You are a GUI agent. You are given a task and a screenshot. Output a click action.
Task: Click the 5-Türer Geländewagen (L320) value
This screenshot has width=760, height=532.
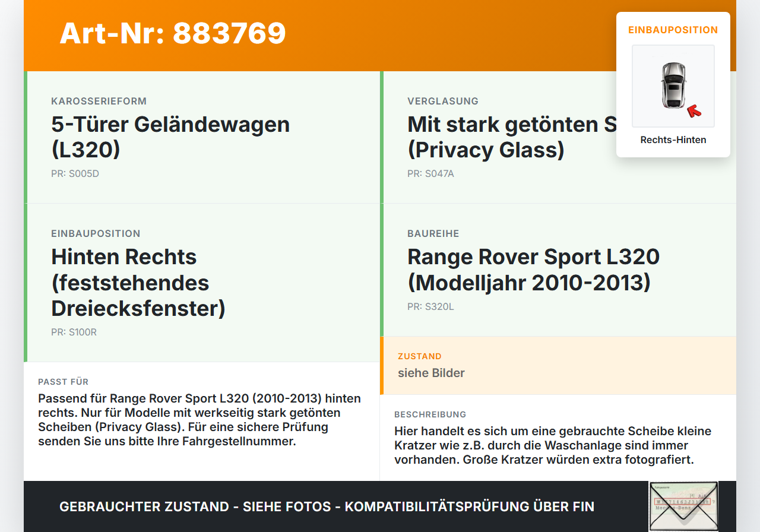click(170, 137)
